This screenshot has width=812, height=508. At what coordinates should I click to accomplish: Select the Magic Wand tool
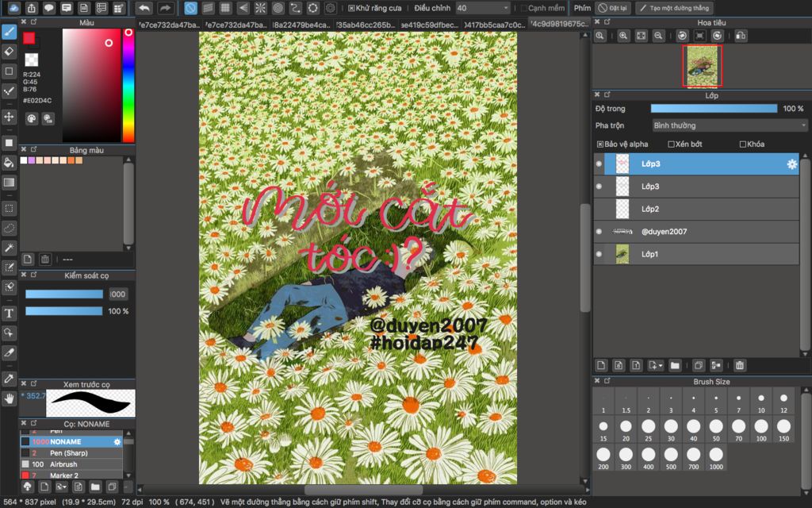point(9,248)
